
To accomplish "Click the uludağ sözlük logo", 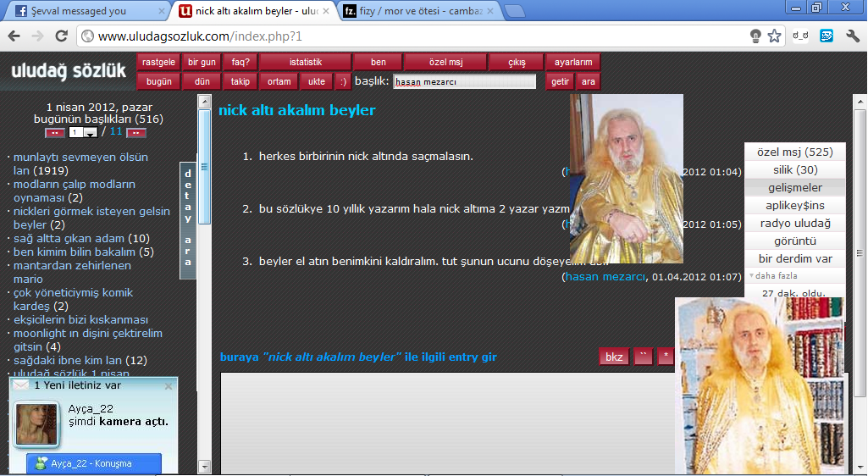I will [69, 71].
